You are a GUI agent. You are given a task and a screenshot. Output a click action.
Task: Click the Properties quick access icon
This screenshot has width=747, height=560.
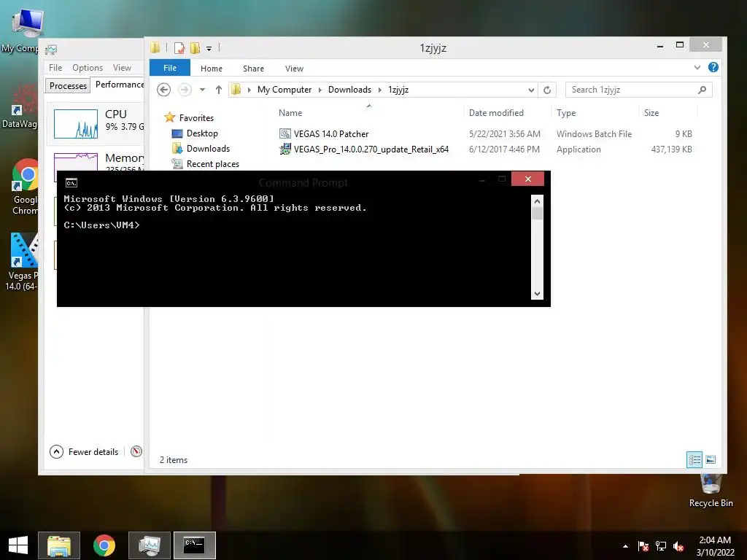pyautogui.click(x=179, y=48)
